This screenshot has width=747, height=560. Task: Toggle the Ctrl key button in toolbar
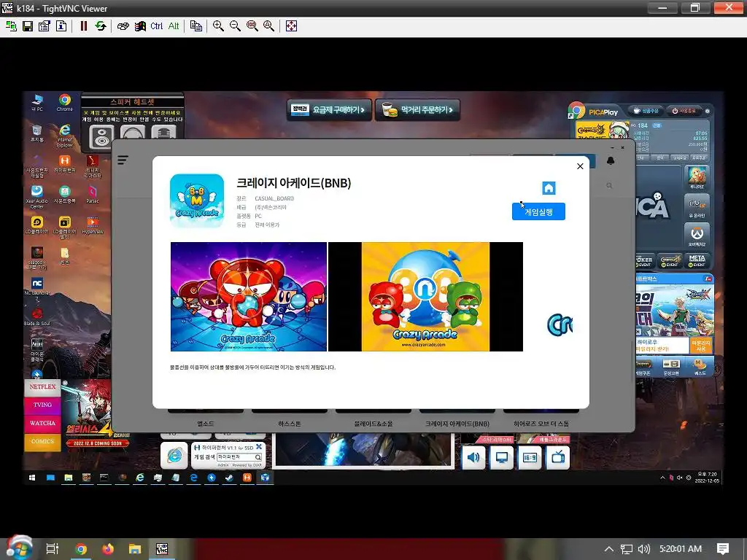(x=156, y=26)
